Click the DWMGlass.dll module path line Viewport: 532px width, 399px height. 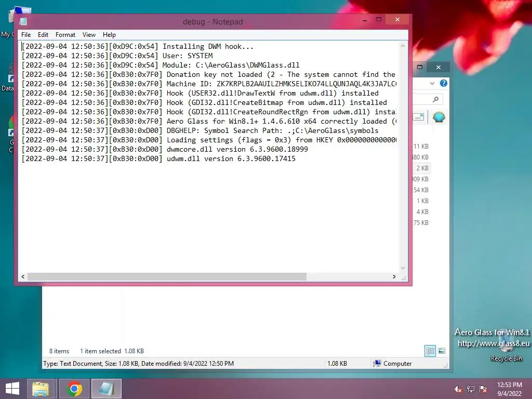[161, 65]
